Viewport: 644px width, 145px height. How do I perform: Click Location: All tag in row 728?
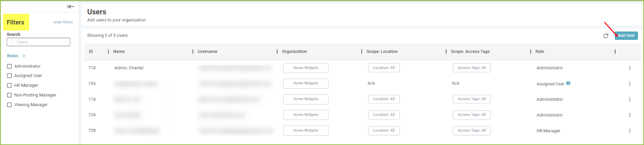(384, 131)
